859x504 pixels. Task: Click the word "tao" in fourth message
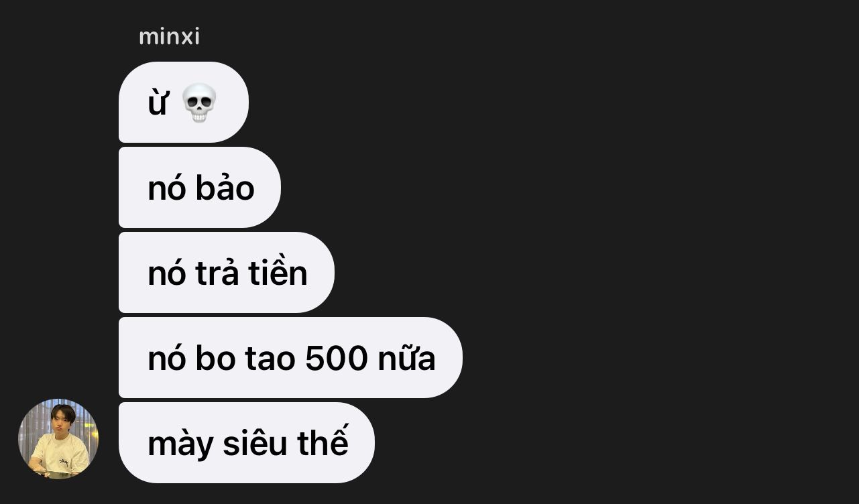click(x=270, y=359)
